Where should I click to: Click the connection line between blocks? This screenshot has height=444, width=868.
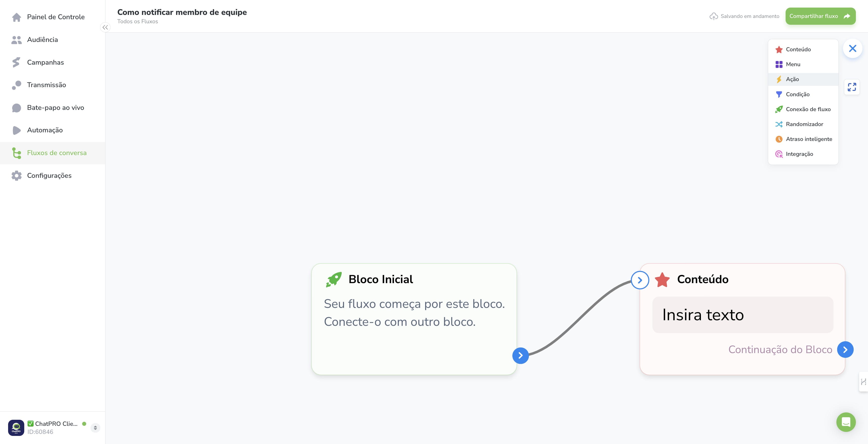pyautogui.click(x=580, y=318)
